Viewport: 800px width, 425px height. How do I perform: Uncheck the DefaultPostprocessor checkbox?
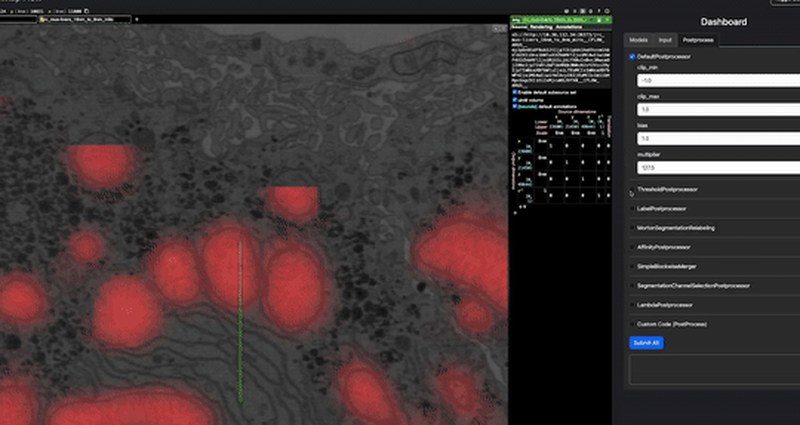[632, 57]
